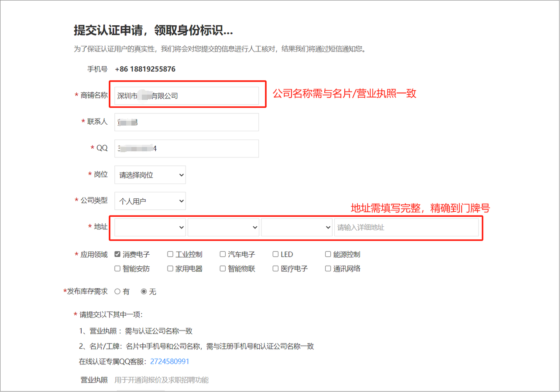The image size is (560, 392).
Task: Click the QQ客服 link 2724580991
Action: pos(170,361)
